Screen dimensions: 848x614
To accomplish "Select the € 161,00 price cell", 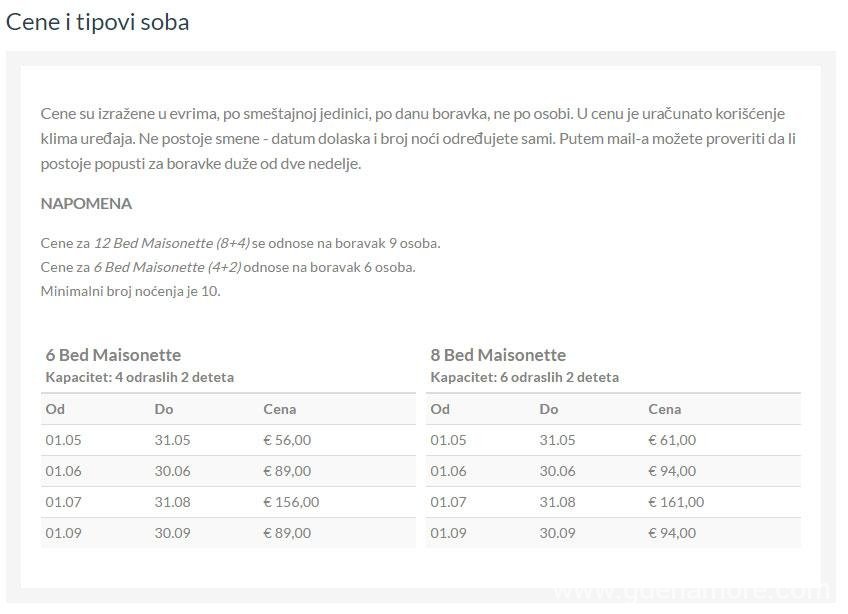I will click(676, 502).
